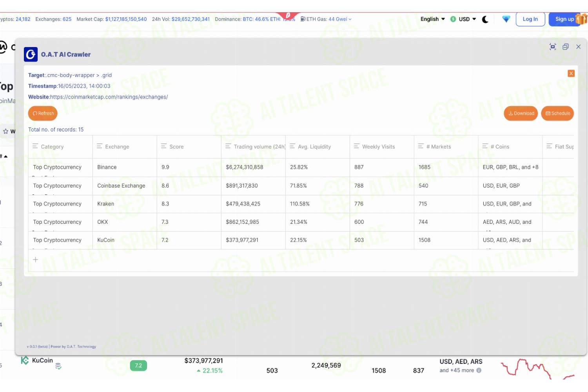Screen dimensions: 588x392
Task: Click 'EUR, GBP, BRL, and +8' cell
Action: 510,167
